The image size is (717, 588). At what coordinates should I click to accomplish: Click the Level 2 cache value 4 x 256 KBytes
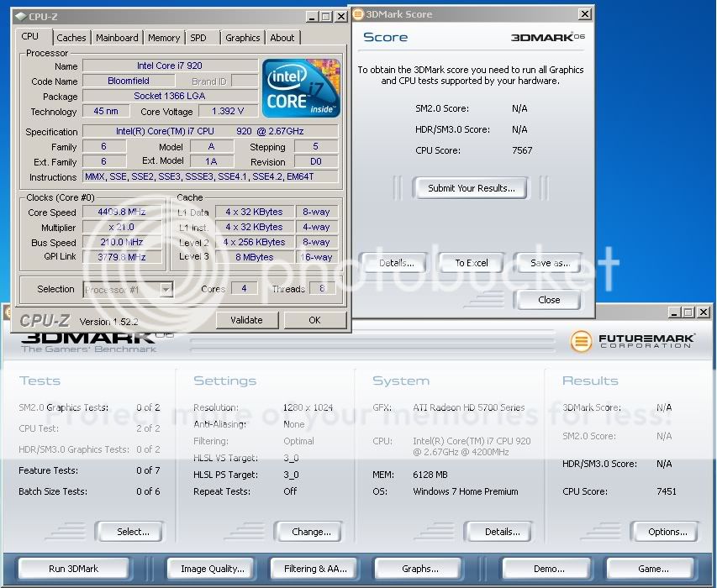point(254,242)
